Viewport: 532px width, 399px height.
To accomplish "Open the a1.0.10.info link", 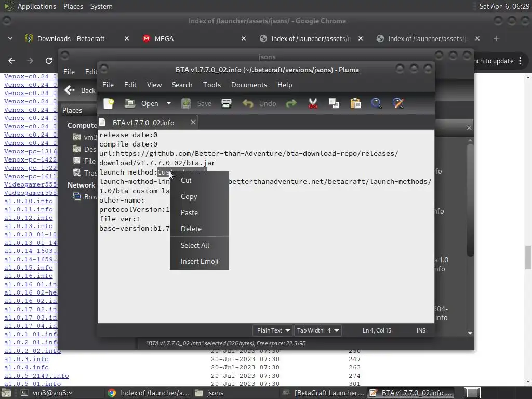I will pyautogui.click(x=29, y=201).
